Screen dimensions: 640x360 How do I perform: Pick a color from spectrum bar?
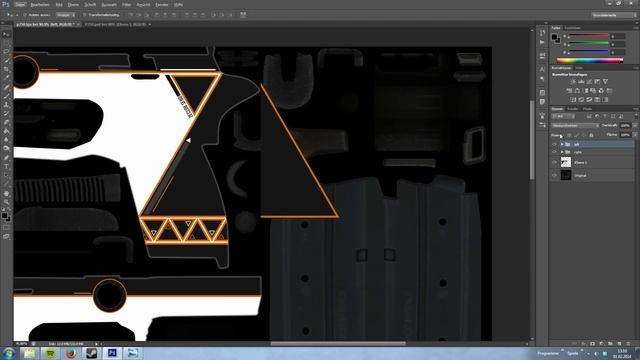[x=589, y=61]
